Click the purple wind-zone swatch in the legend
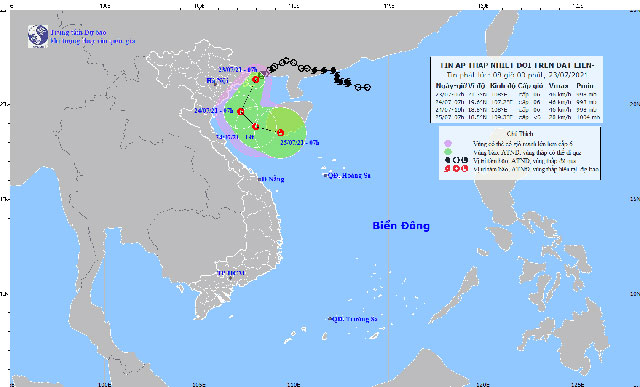The height and width of the screenshot is (387, 640). pyautogui.click(x=448, y=143)
